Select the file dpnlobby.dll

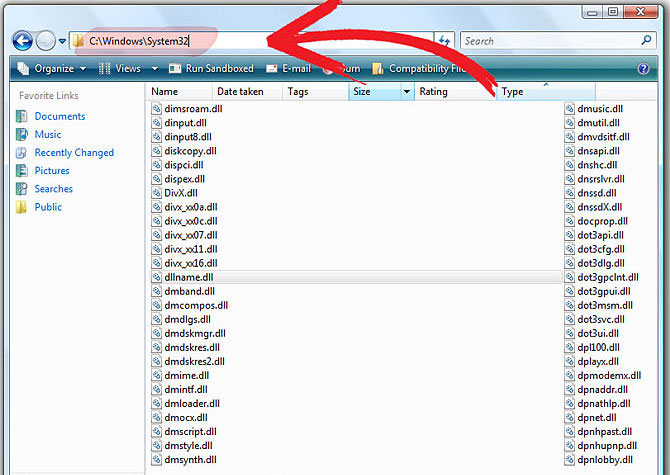[605, 460]
